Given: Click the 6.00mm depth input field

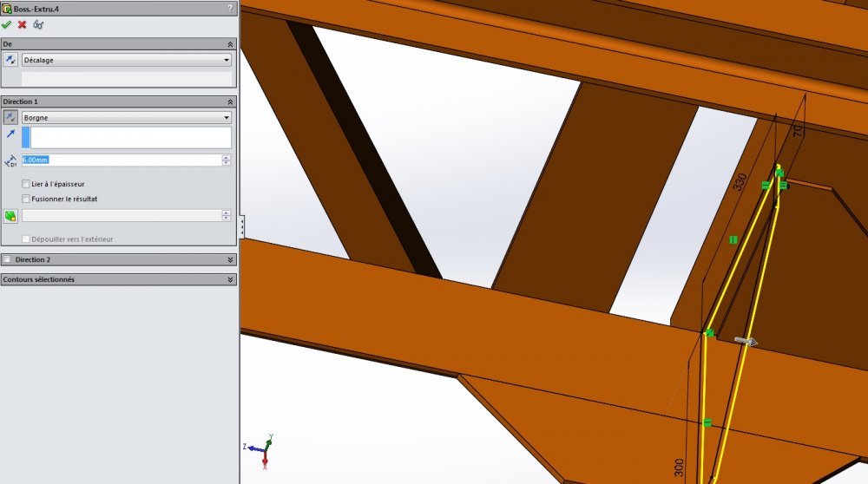Looking at the screenshot, I should point(122,160).
